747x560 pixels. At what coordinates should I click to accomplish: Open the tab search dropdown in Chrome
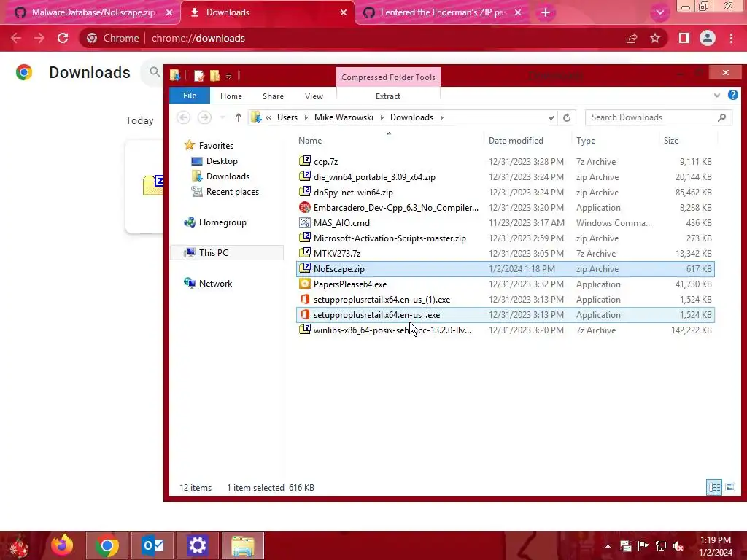(659, 12)
